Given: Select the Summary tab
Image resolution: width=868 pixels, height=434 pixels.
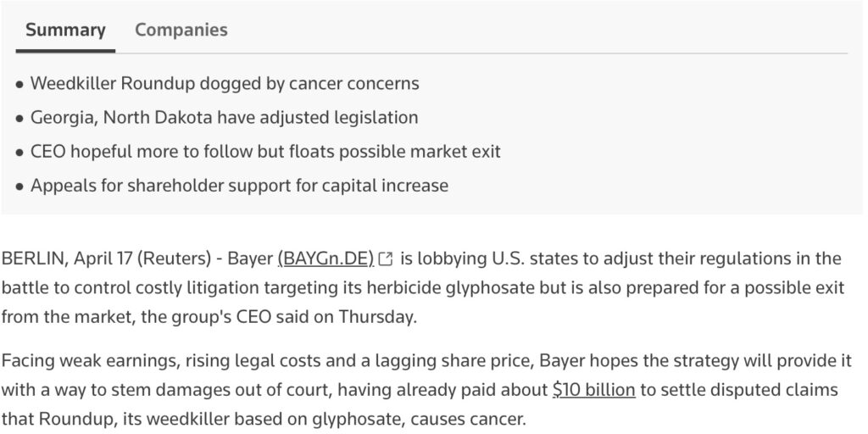Looking at the screenshot, I should 65,30.
